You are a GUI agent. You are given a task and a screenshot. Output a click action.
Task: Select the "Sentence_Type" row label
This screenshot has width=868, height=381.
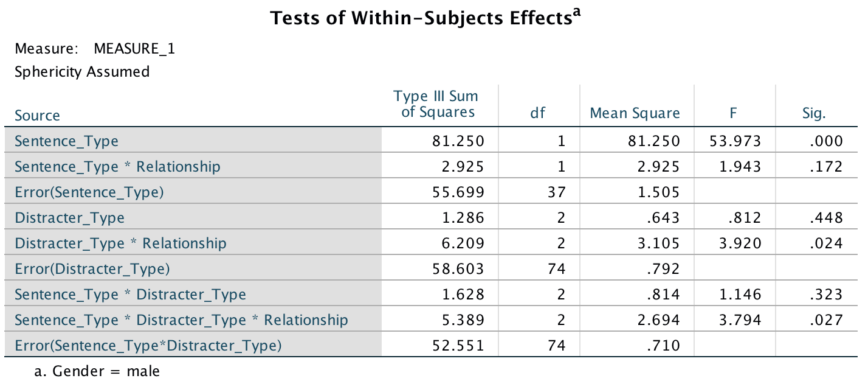pyautogui.click(x=66, y=141)
